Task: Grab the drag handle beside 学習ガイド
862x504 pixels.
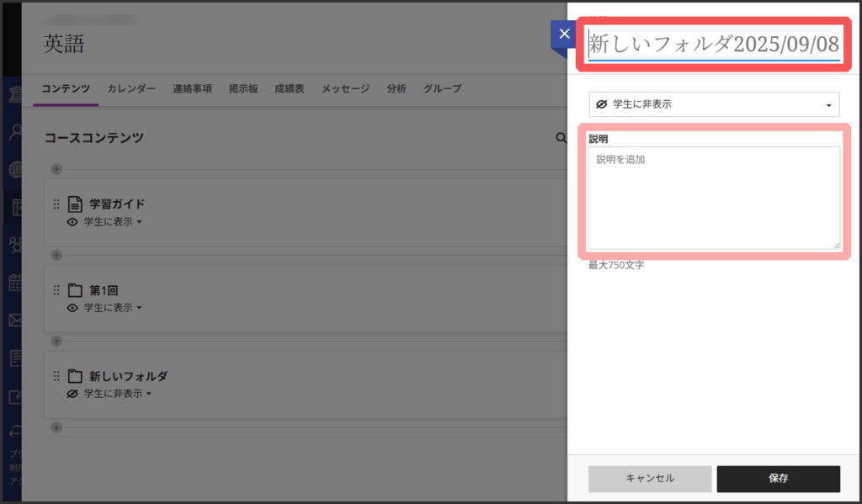Action: [56, 204]
